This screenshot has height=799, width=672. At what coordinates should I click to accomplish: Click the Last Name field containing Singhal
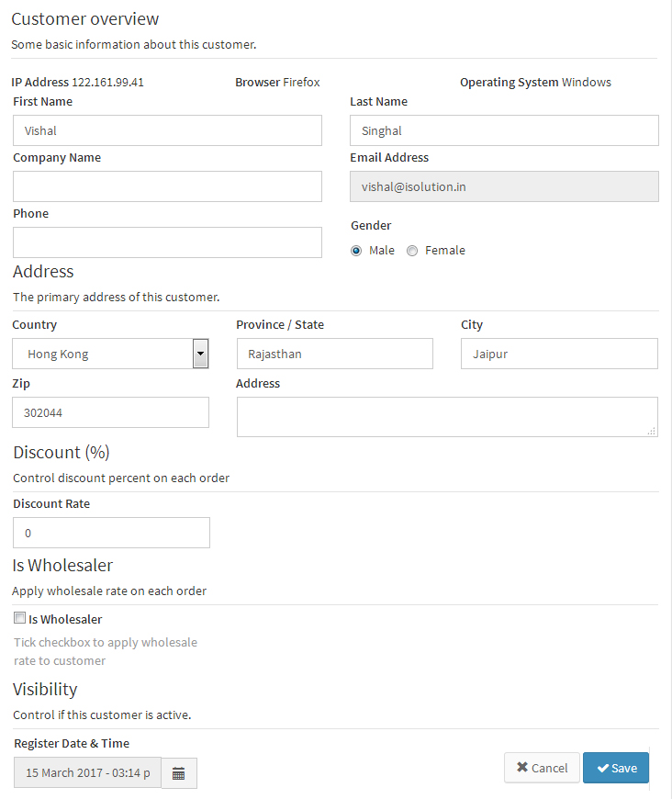(x=503, y=130)
